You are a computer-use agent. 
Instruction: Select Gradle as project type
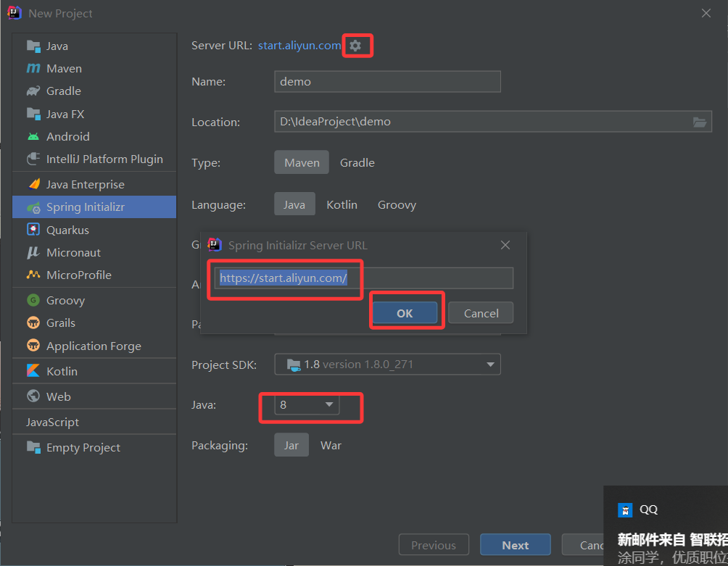357,162
